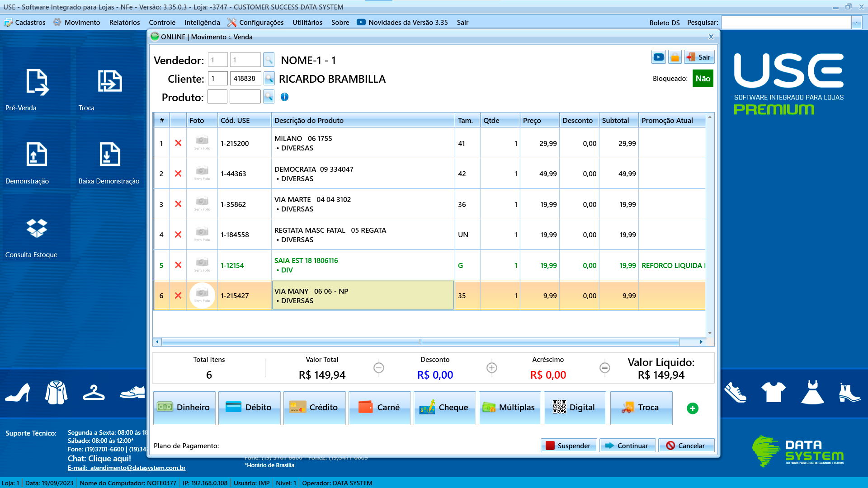This screenshot has height=488, width=868.
Task: Remove item 3 VIA MARTE with red X
Action: tap(178, 204)
